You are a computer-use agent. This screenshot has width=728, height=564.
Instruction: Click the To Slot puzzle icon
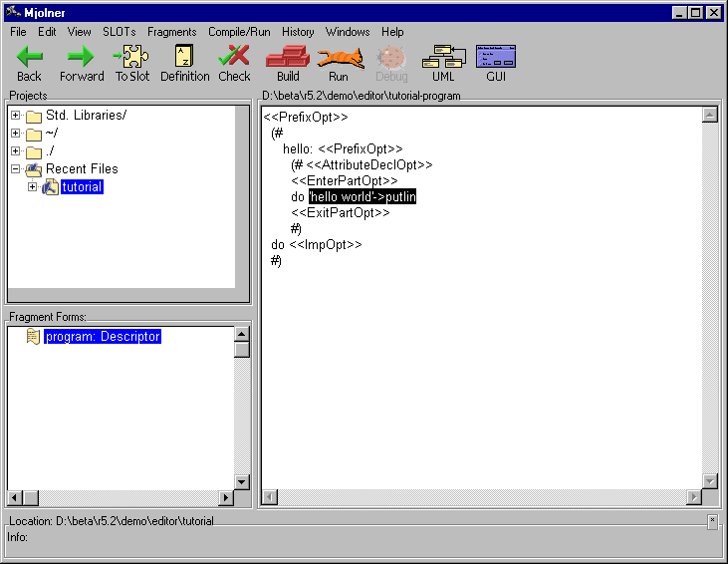(131, 57)
